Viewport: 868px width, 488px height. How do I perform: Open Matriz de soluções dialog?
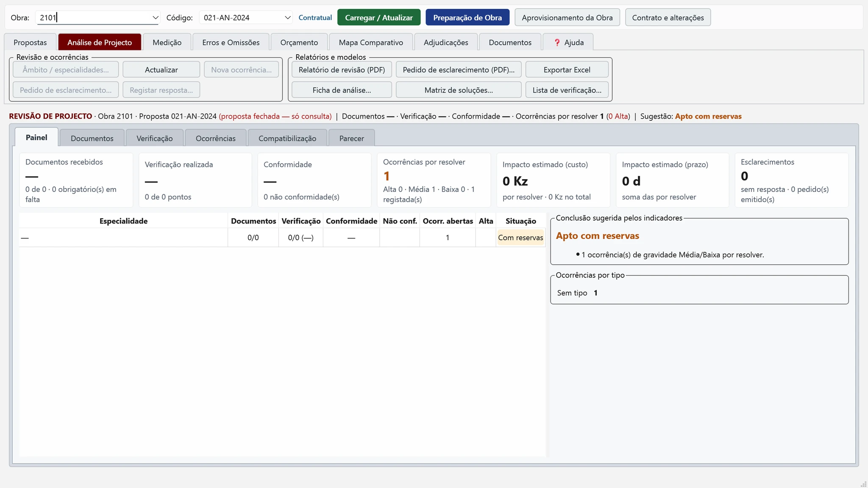459,90
